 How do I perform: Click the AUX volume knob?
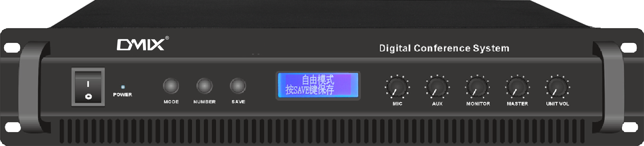point(437,87)
